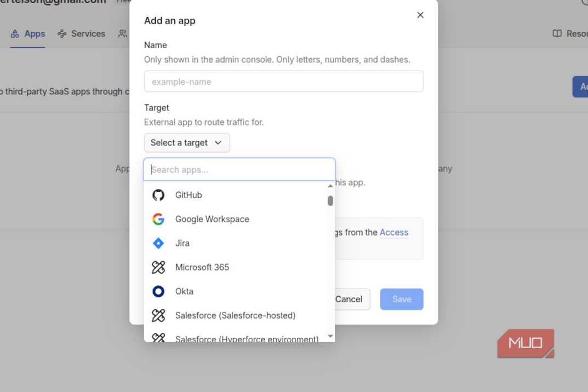Click the app list scrollbar thumb
The height and width of the screenshot is (392, 588).
330,201
